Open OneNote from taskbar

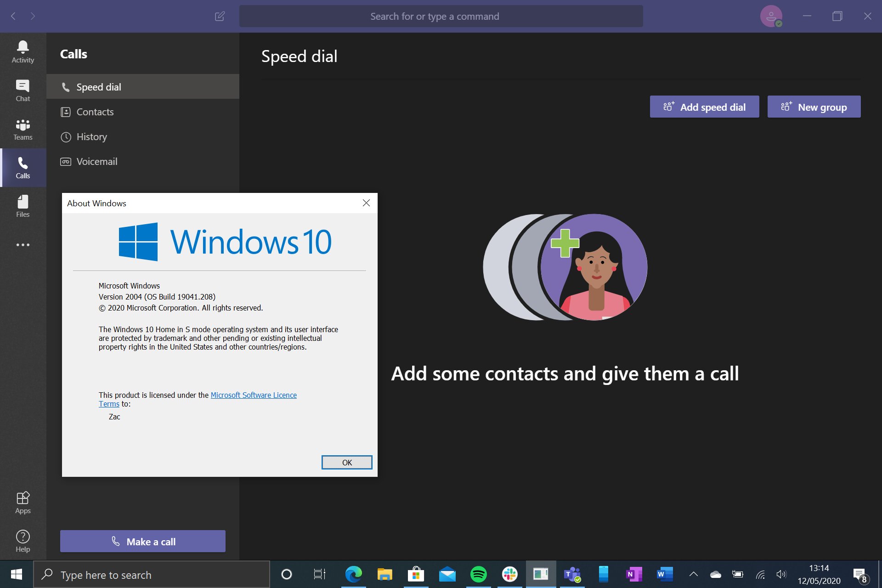(634, 574)
